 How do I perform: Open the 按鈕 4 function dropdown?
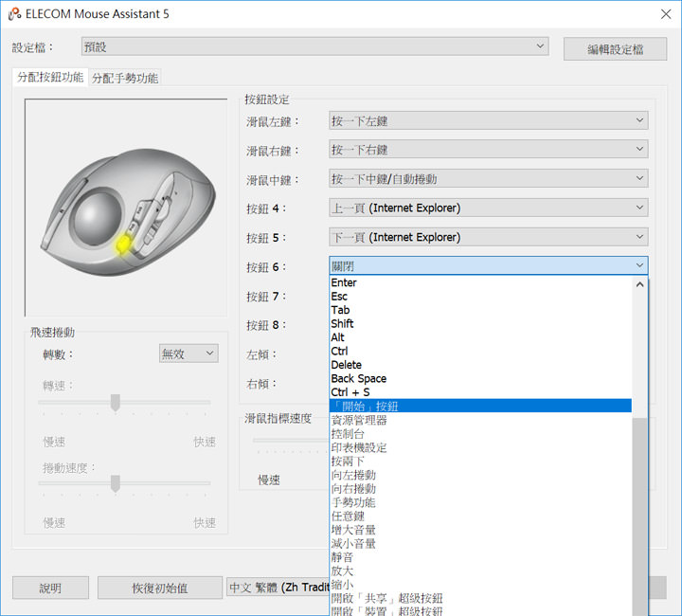coord(489,208)
